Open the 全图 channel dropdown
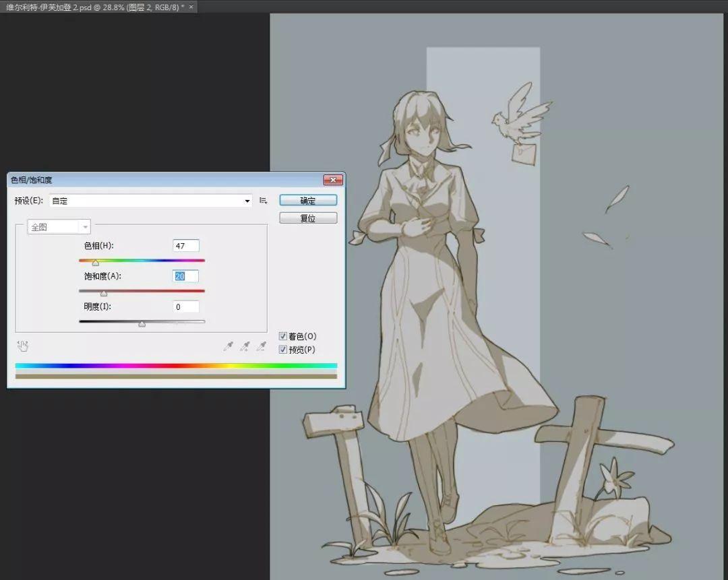This screenshot has width=728, height=580. click(59, 227)
